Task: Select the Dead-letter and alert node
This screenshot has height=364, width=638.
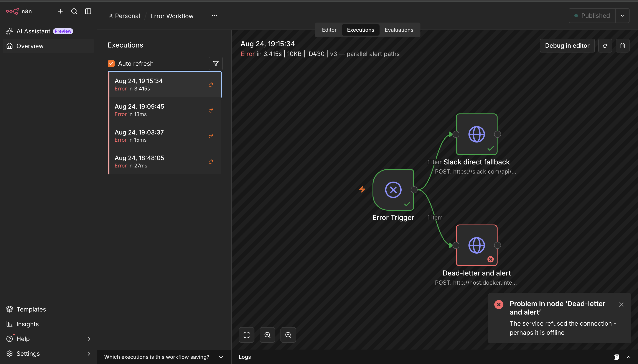Action: coord(476,245)
